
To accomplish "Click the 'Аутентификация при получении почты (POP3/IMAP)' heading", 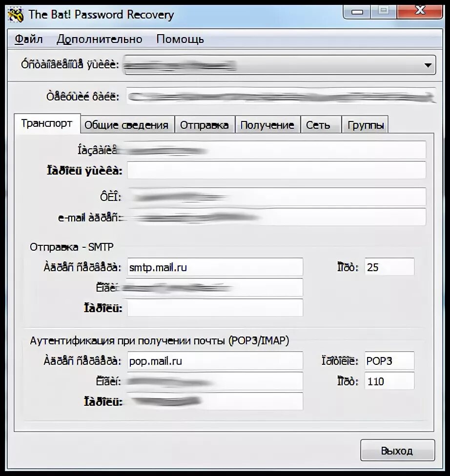I will coord(159,340).
